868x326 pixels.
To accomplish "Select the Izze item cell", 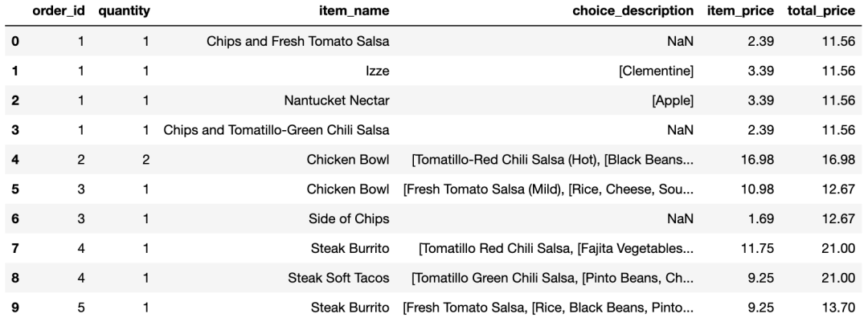I will click(376, 71).
